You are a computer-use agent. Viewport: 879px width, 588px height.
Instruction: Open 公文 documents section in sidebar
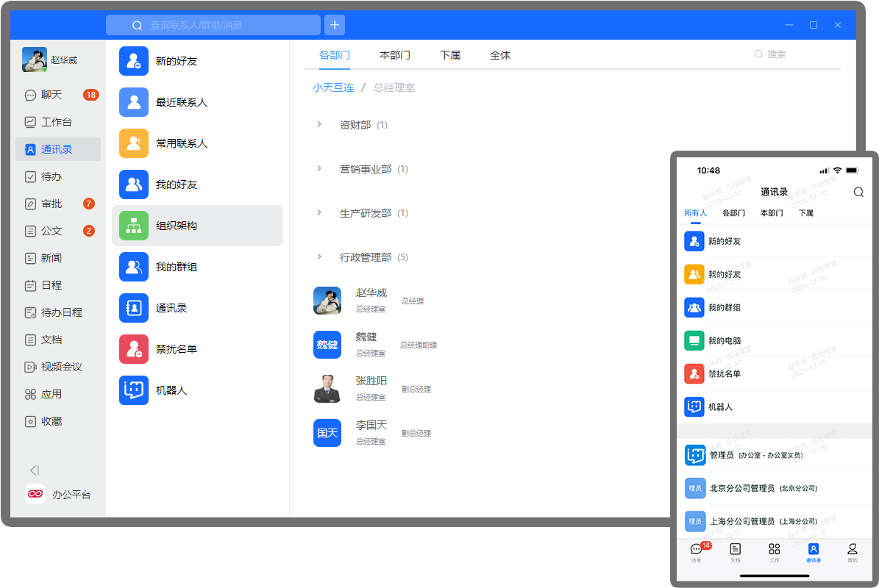click(x=58, y=231)
